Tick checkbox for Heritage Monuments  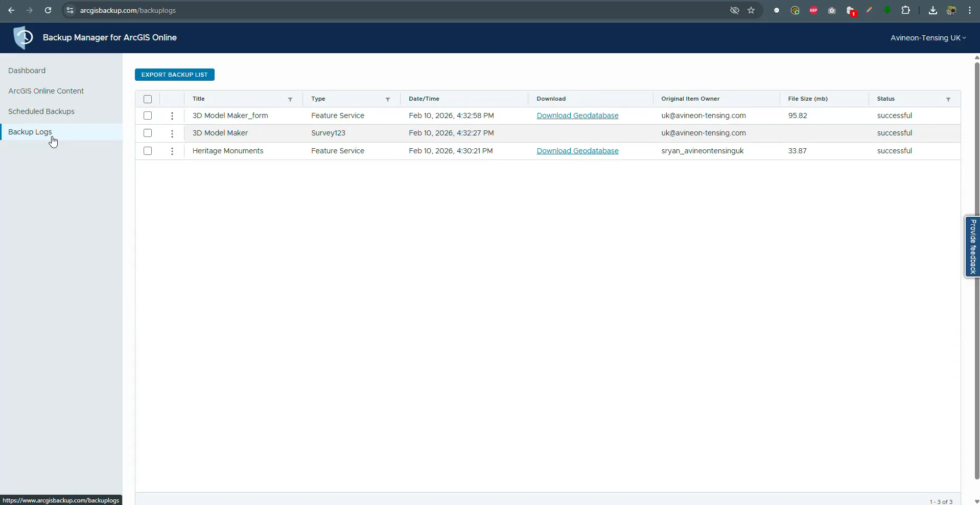click(x=148, y=151)
